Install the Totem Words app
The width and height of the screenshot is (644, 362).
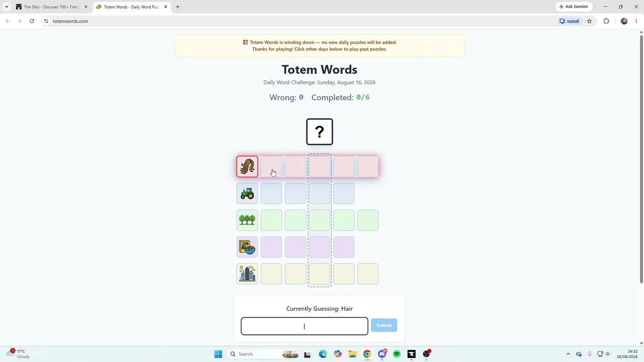tap(570, 21)
